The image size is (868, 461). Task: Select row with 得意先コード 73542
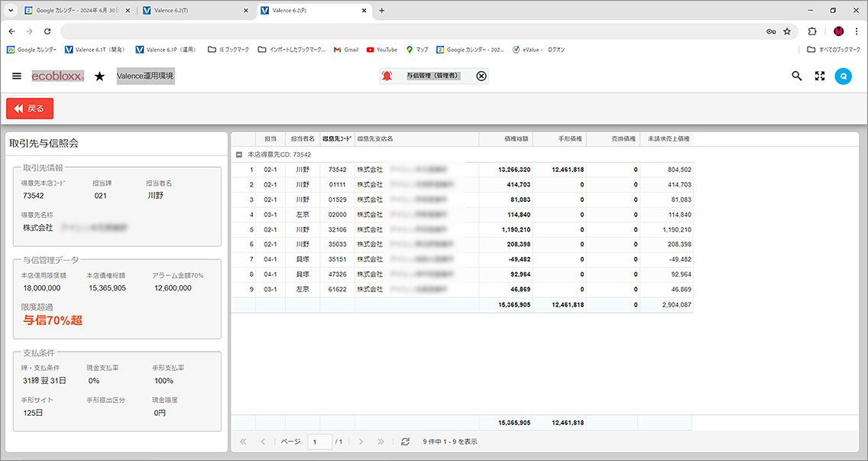[462, 170]
